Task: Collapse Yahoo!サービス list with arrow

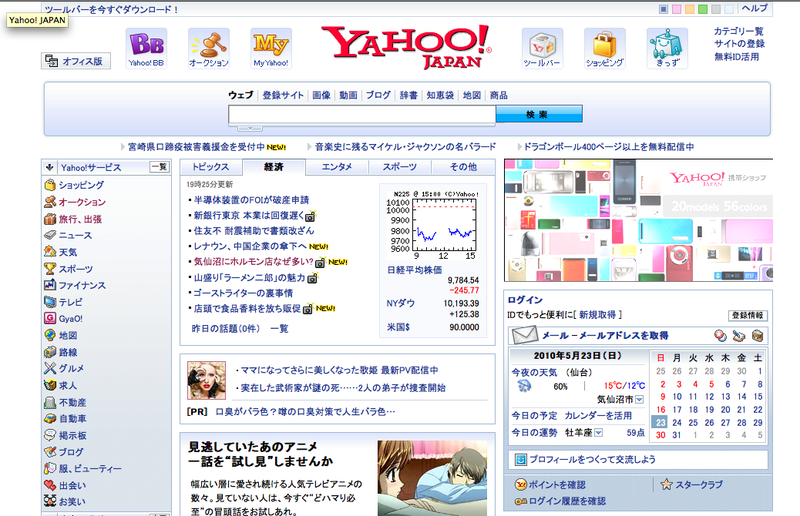Action: pyautogui.click(x=49, y=167)
